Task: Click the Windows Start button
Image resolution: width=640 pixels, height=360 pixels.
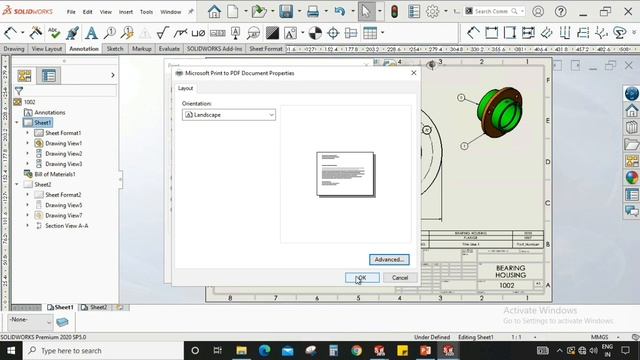Action: coord(11,351)
